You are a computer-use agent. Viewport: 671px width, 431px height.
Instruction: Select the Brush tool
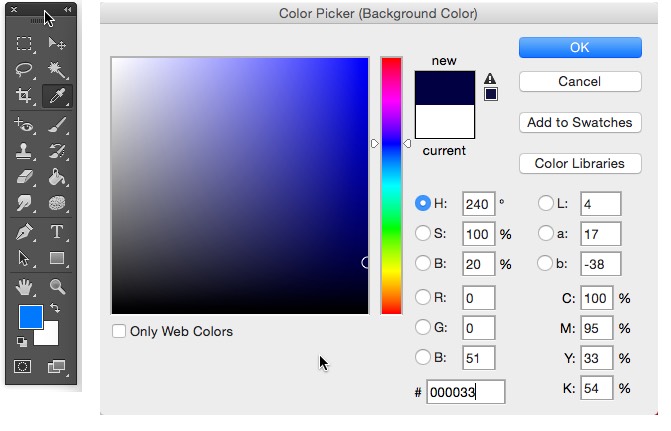(x=57, y=125)
